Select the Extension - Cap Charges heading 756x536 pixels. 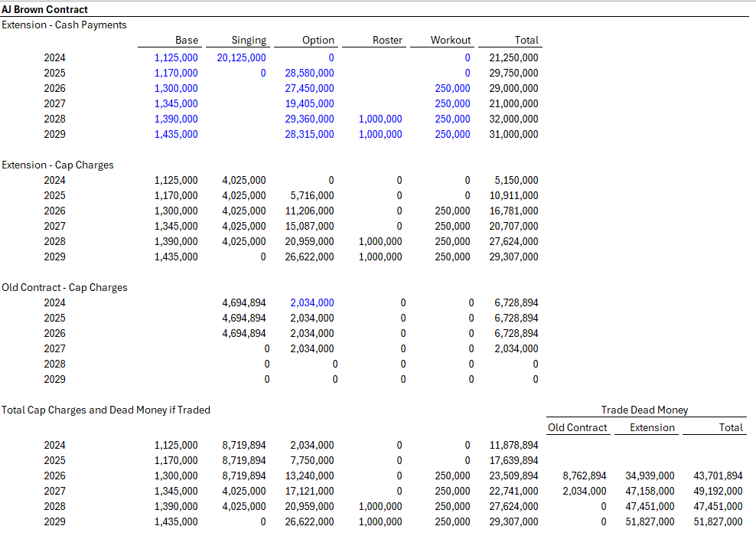pos(58,165)
